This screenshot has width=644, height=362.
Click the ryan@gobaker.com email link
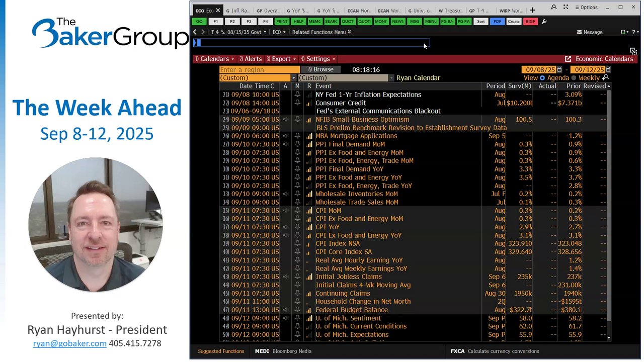tap(70, 343)
